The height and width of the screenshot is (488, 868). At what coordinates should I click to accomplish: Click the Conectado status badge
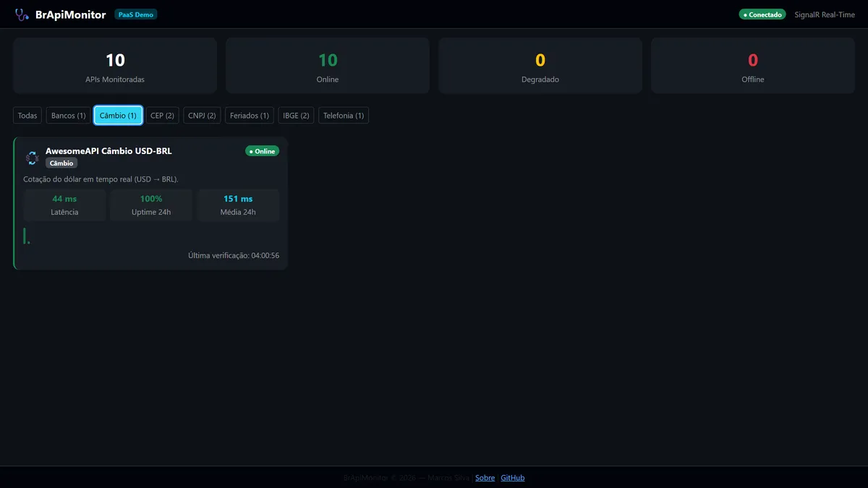click(762, 14)
